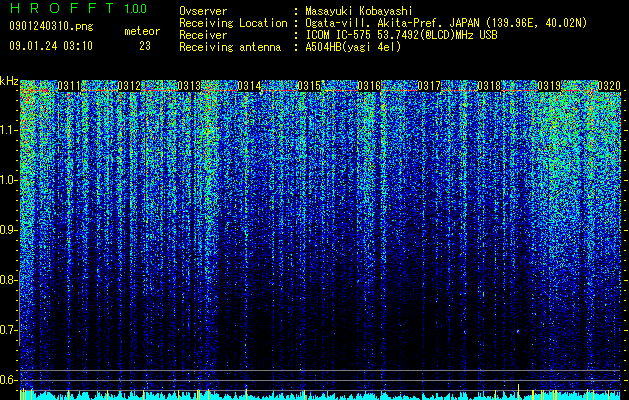Select the 0319 time label
629x400 pixels.
pyautogui.click(x=549, y=86)
